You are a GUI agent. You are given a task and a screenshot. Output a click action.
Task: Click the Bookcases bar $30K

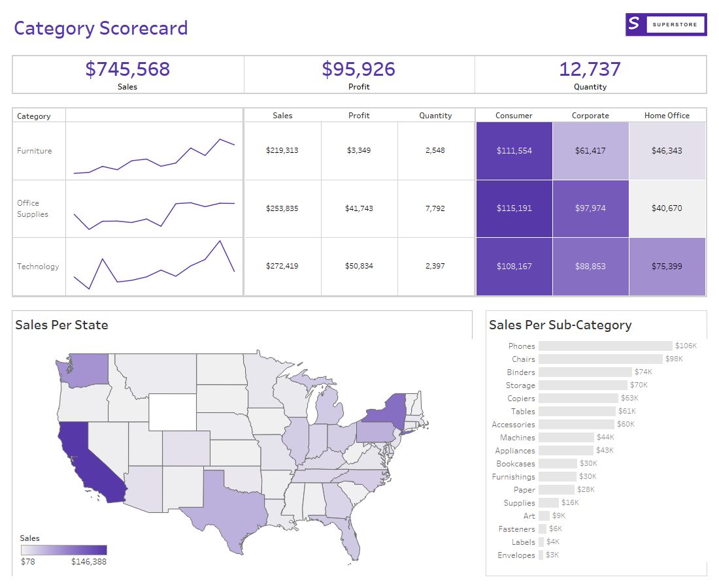tap(558, 464)
